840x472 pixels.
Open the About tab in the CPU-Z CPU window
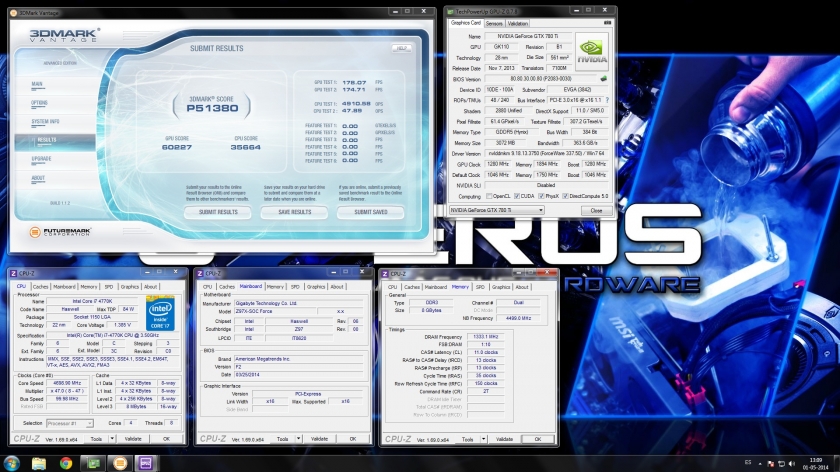coord(151,287)
